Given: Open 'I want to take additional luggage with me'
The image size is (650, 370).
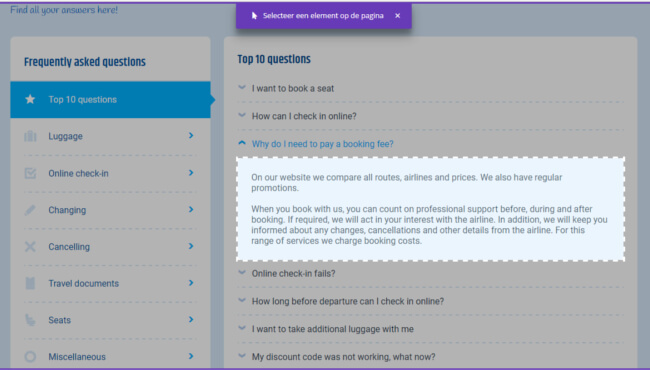Looking at the screenshot, I should pos(332,329).
